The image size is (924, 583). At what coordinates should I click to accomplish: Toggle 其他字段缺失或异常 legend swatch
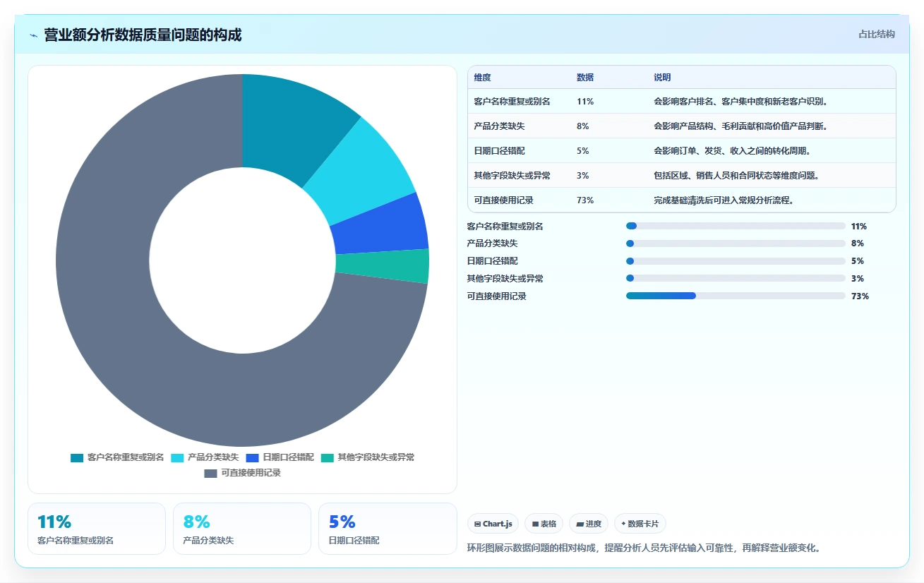click(327, 457)
